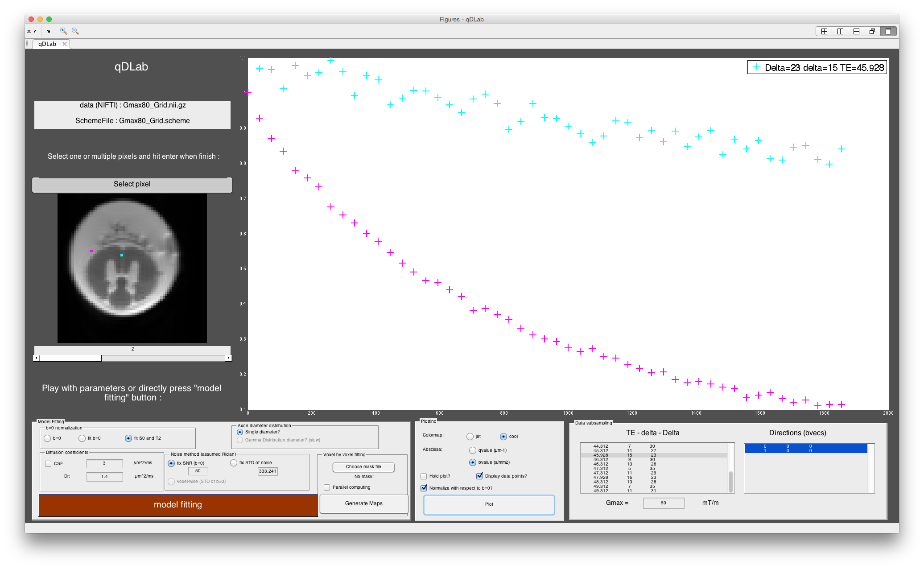The height and width of the screenshot is (569, 924).
Task: Switch to the qDLab tab
Action: [x=47, y=44]
